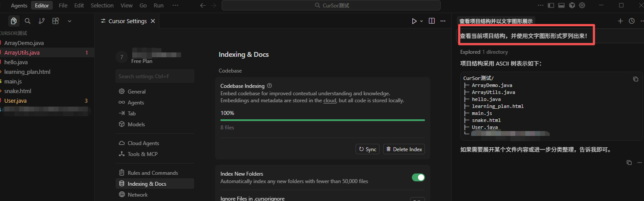Close the Cursor Settings tab
The height and width of the screenshot is (201, 644).
click(153, 21)
